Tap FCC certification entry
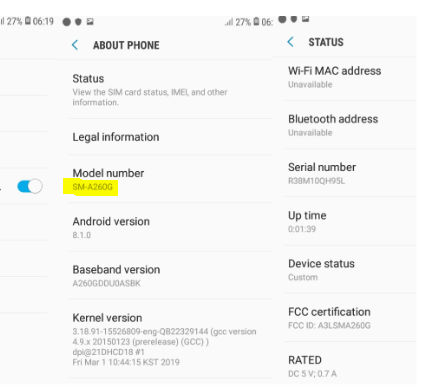This screenshot has width=425, height=388. click(x=350, y=318)
